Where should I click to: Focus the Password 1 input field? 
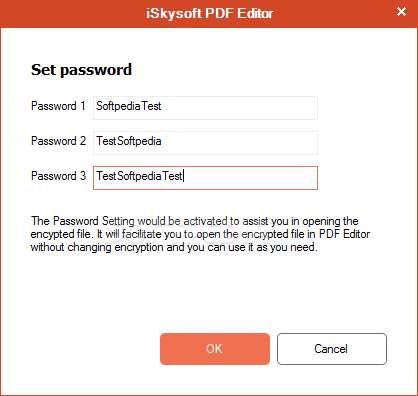(x=205, y=108)
